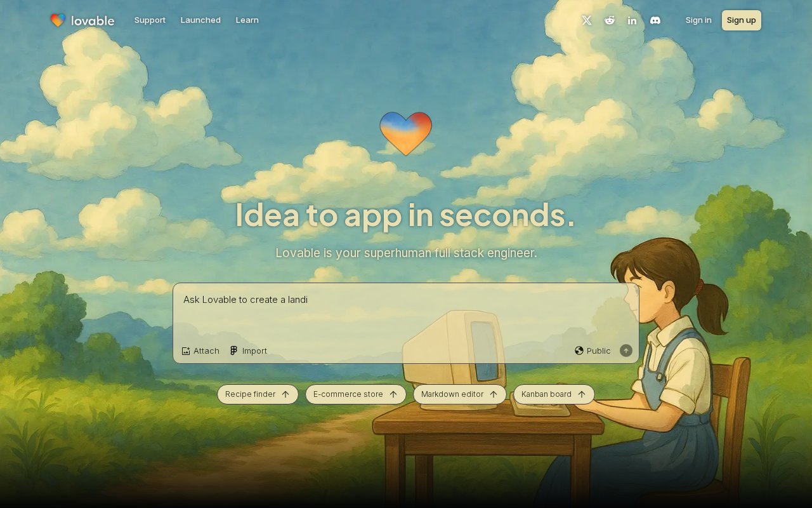Open the Support menu item
This screenshot has height=508, width=812.
tap(150, 20)
